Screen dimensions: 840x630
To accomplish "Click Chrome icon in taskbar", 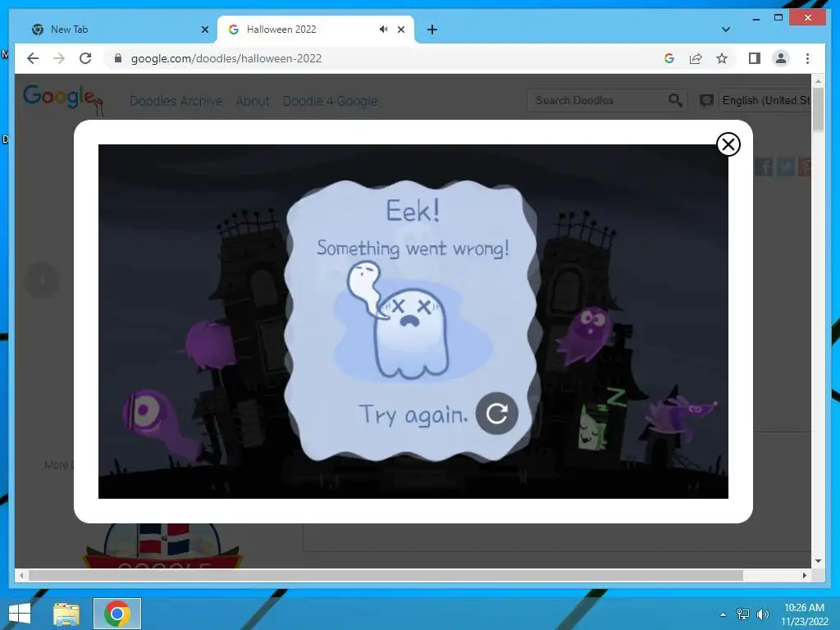I will pos(117,614).
